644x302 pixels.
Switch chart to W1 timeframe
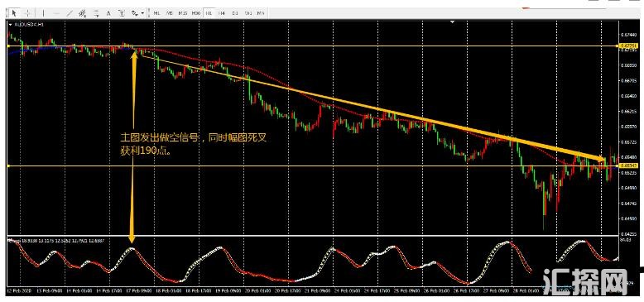(x=248, y=13)
